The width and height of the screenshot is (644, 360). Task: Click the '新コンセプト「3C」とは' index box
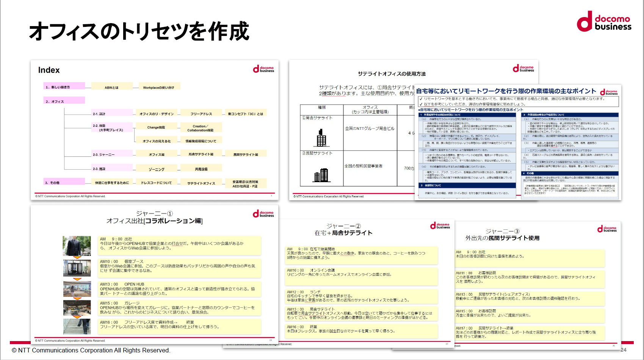click(246, 113)
